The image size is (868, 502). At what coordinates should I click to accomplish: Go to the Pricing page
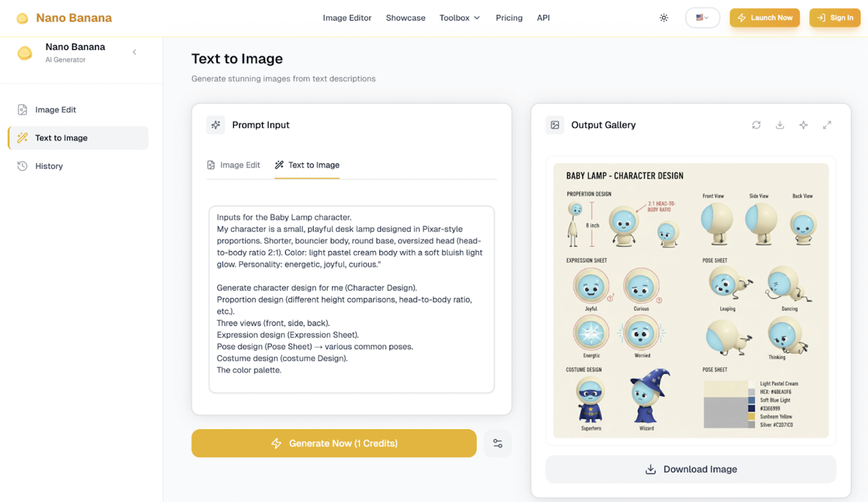[509, 18]
